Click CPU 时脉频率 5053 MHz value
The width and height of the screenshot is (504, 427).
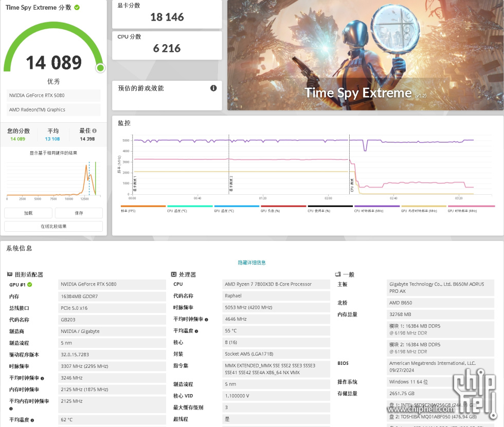point(276,307)
